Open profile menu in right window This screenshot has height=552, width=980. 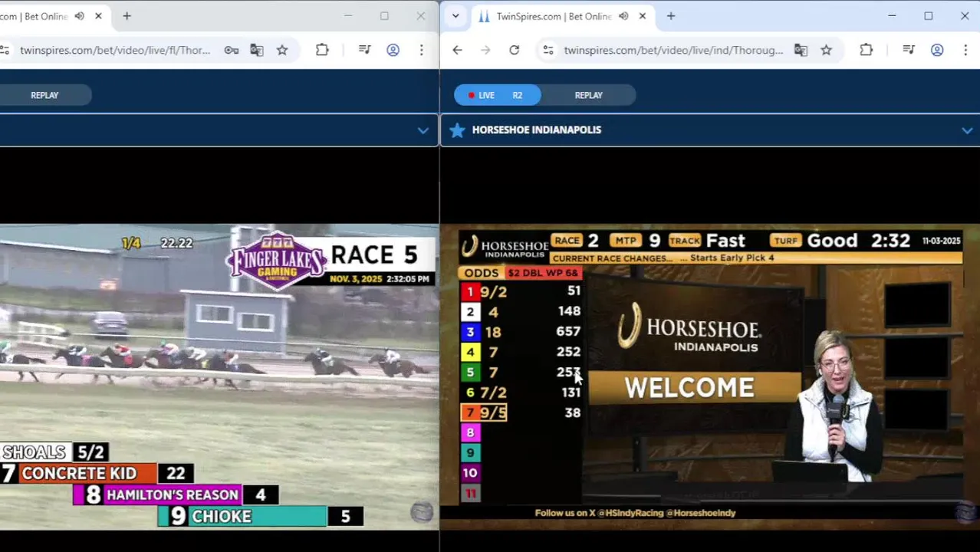coord(937,51)
